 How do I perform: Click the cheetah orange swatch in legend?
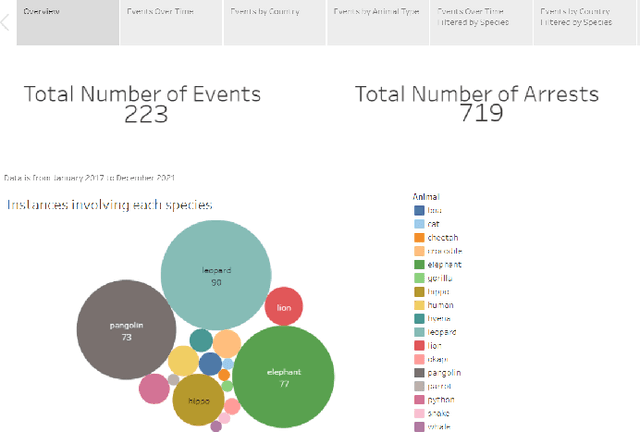pyautogui.click(x=420, y=237)
